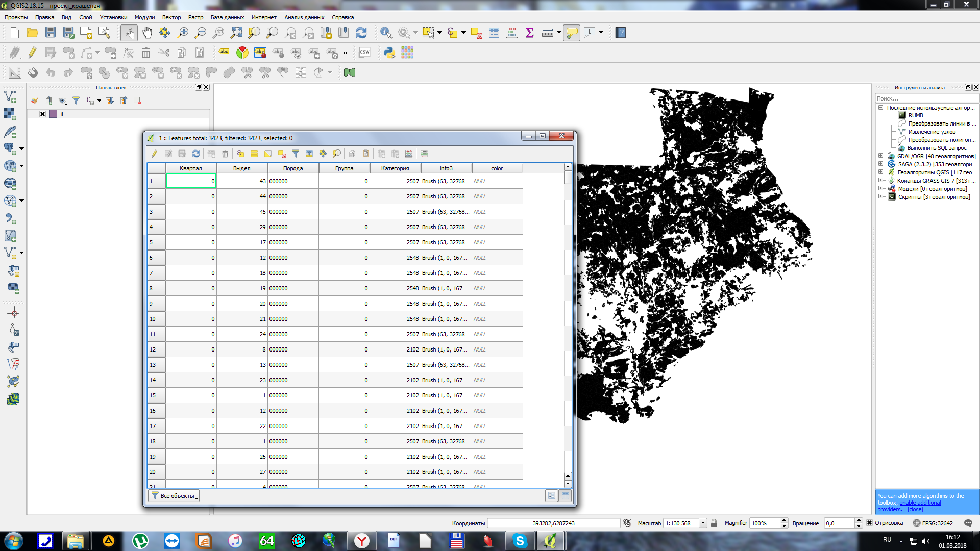The height and width of the screenshot is (551, 980).
Task: Click the enable additional providers link
Action: pyautogui.click(x=920, y=503)
